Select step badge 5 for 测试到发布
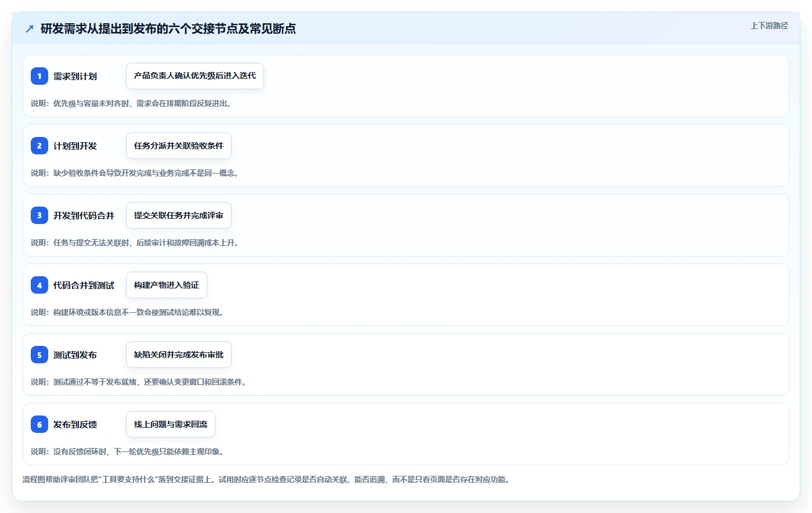The image size is (812, 513). (39, 355)
